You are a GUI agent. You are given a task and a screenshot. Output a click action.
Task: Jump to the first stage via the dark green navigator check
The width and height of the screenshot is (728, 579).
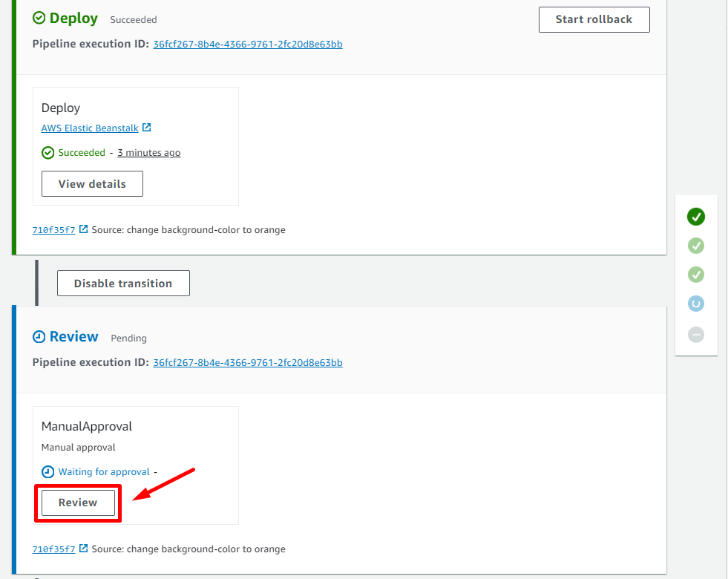(695, 217)
